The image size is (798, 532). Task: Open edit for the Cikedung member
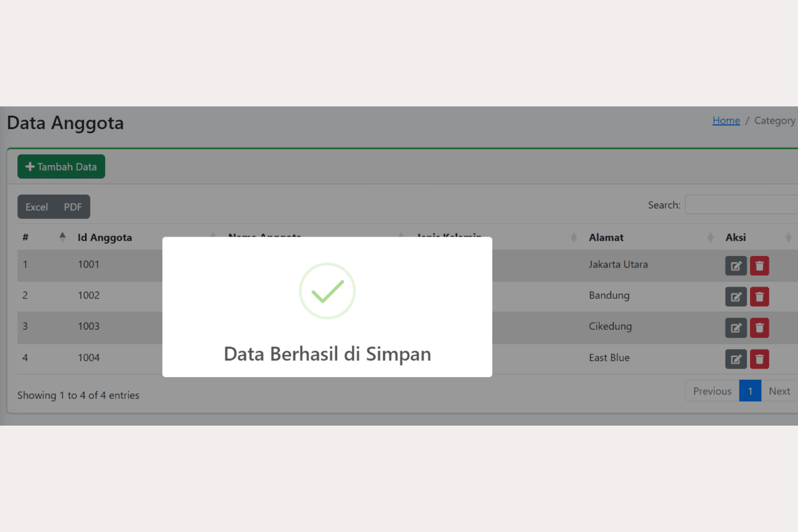[x=735, y=328]
